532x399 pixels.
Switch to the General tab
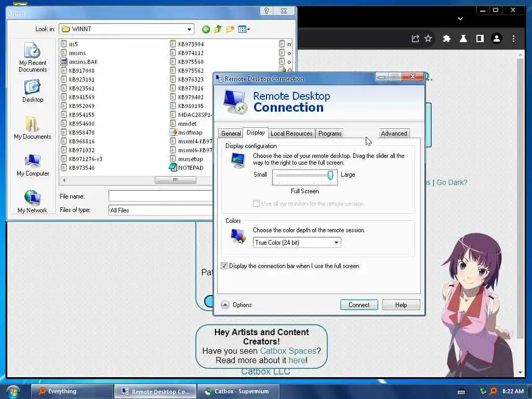(x=231, y=134)
